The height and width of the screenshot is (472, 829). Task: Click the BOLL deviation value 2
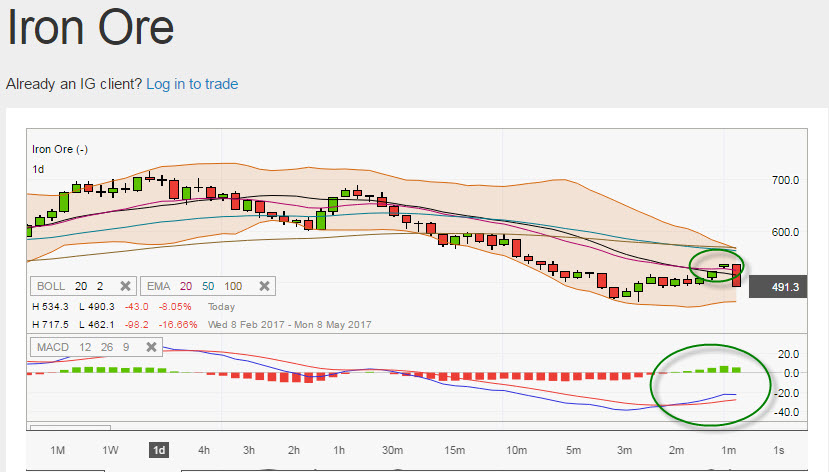coord(100,286)
